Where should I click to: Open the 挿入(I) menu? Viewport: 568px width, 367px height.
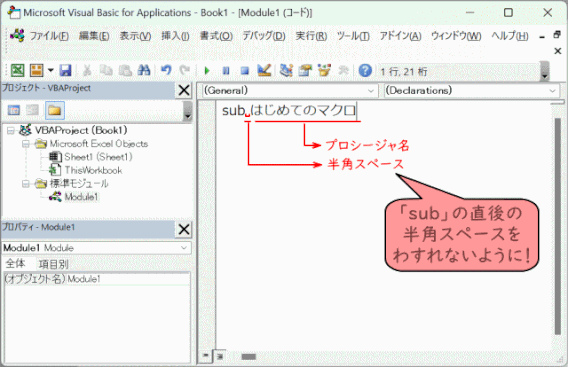[x=175, y=36]
